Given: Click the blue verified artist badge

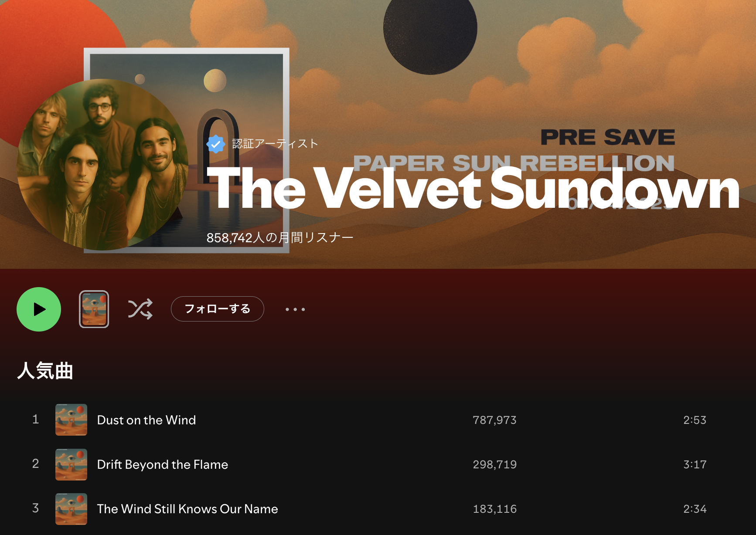Looking at the screenshot, I should point(215,144).
